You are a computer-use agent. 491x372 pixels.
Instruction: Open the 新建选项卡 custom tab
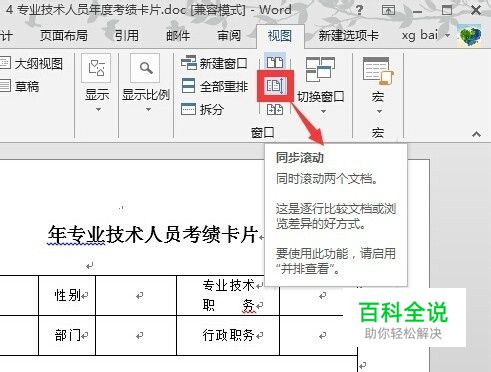[349, 35]
